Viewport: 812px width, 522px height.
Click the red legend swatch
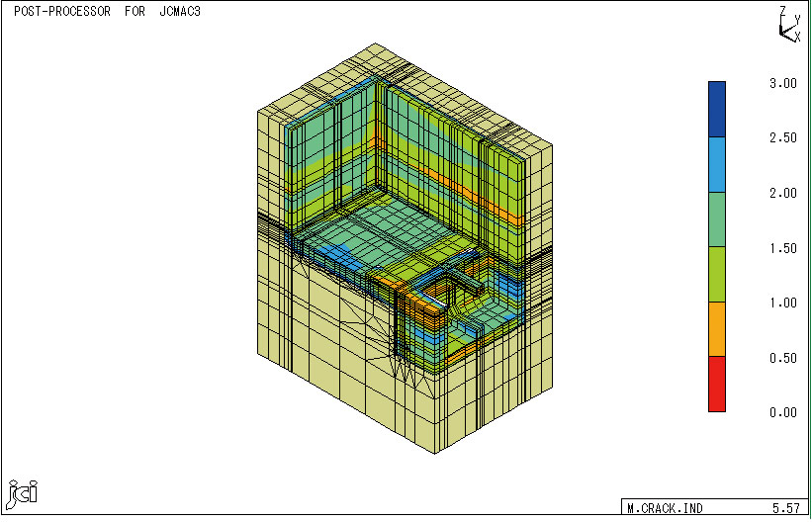point(717,385)
